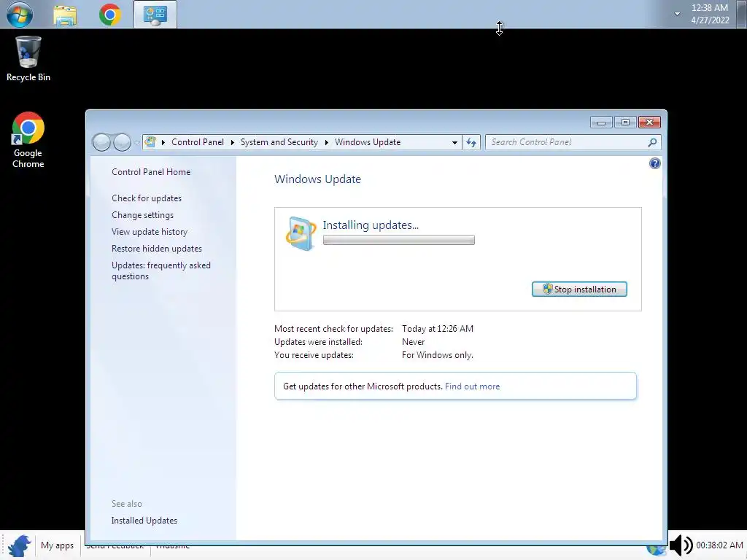Image resolution: width=747 pixels, height=560 pixels.
Task: Open address bar history dropdown
Action: [454, 142]
